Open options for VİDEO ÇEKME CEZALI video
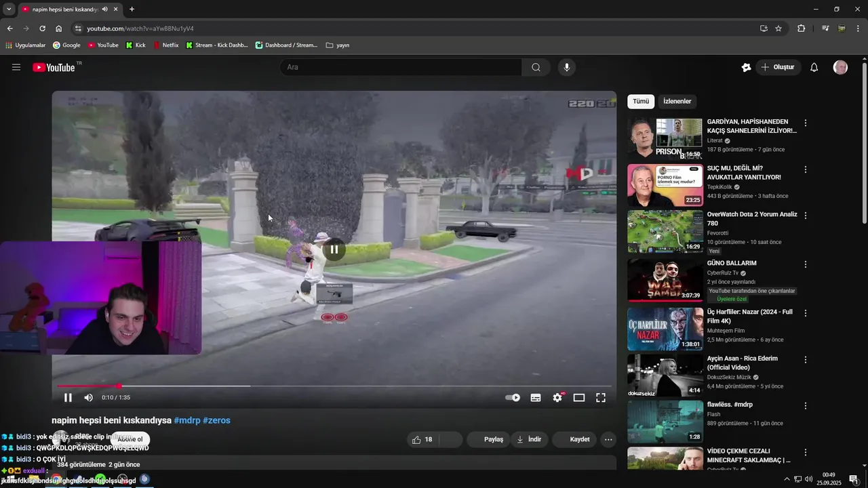Image resolution: width=868 pixels, height=488 pixels. click(806, 452)
